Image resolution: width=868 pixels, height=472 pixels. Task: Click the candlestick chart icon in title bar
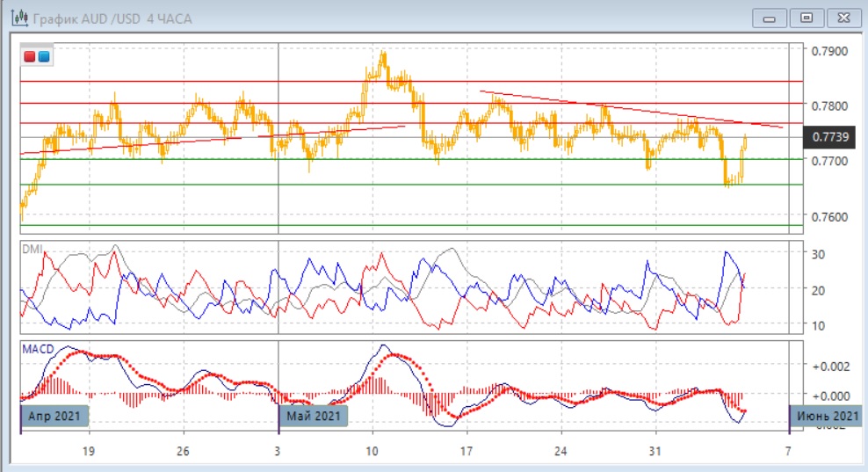tap(17, 18)
